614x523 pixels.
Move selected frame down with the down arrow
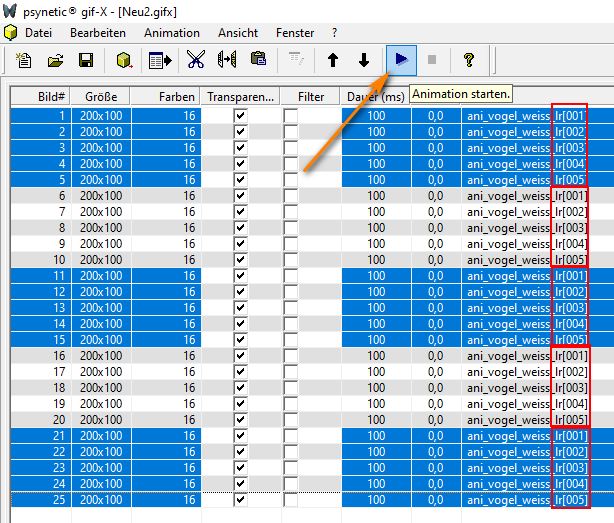364,60
